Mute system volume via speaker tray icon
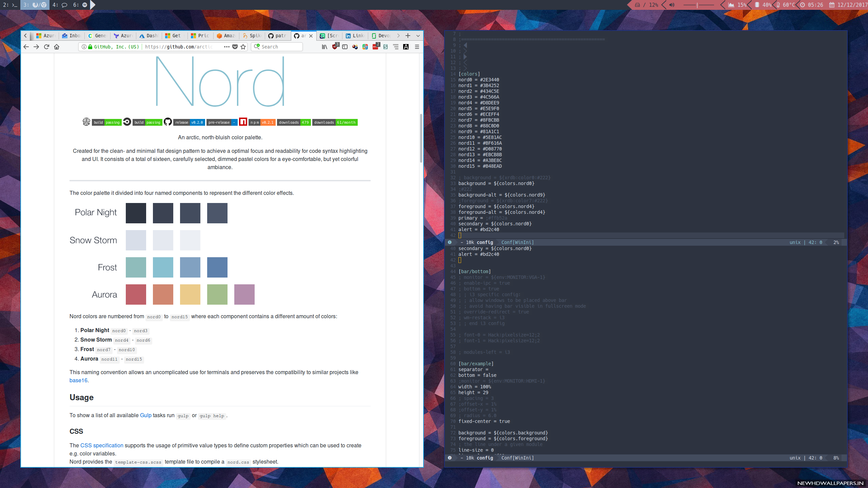Screen dimensions: 868x488 coord(672,5)
